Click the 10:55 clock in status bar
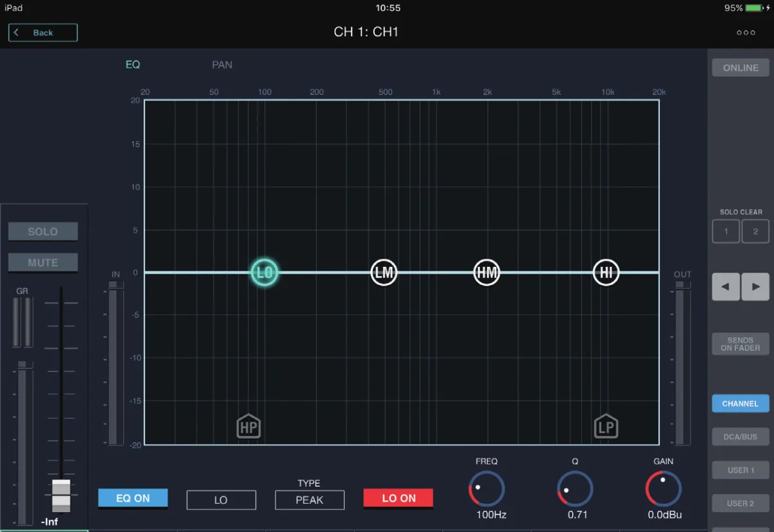Screen dimensions: 774x532 click(388, 8)
